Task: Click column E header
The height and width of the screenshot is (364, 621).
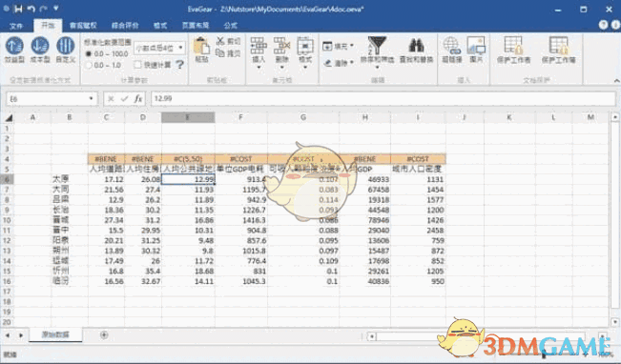Action: [188, 117]
